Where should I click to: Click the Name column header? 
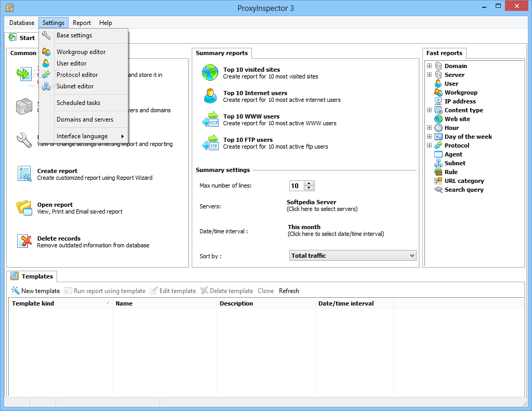165,303
